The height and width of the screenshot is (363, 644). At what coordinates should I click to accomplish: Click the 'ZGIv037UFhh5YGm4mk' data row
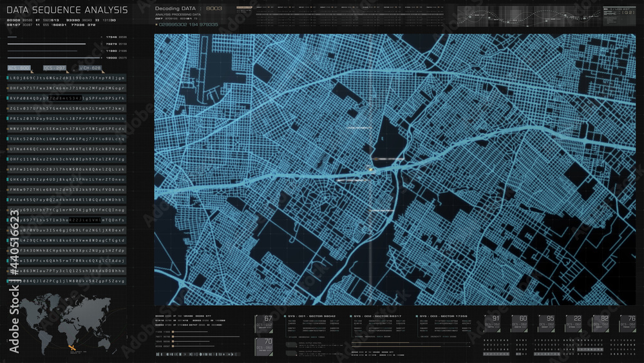coord(67,108)
